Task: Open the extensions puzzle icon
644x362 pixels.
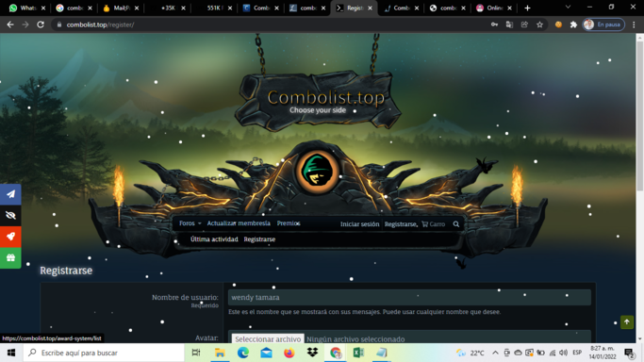Action: 573,25
